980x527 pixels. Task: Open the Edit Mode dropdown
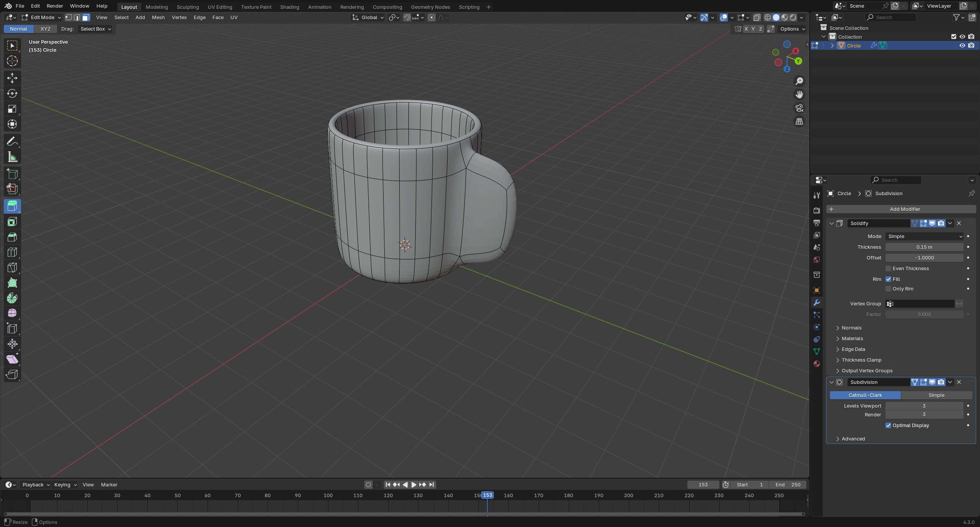tap(41, 17)
